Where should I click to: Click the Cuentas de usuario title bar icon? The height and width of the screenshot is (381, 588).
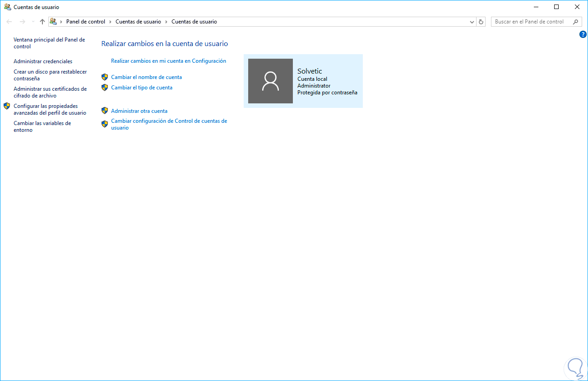pyautogui.click(x=7, y=7)
